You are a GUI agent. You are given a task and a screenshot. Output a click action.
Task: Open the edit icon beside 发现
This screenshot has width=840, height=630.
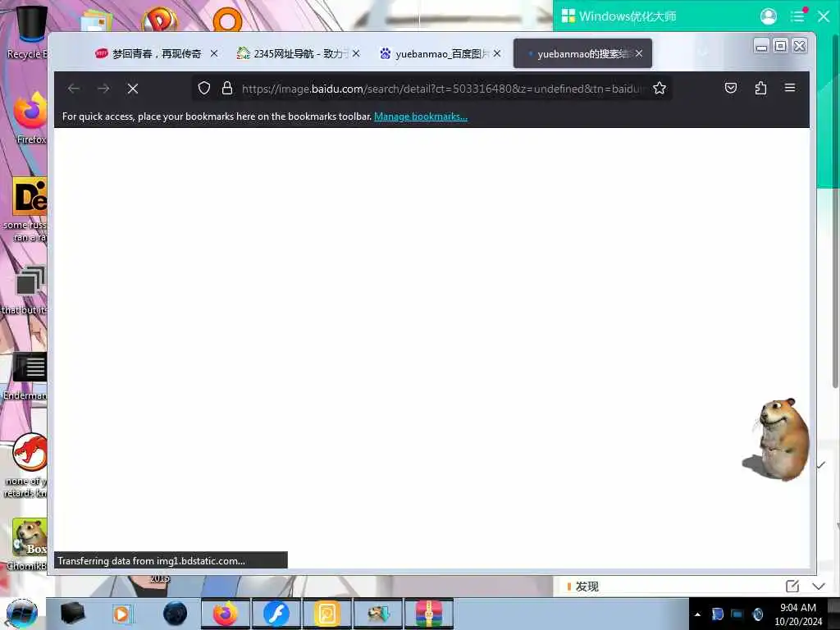click(x=792, y=586)
